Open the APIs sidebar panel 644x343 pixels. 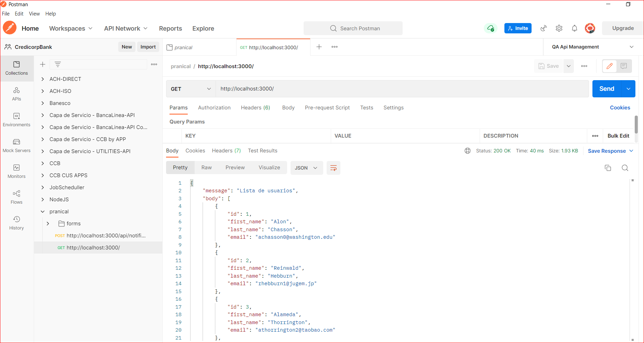17,94
